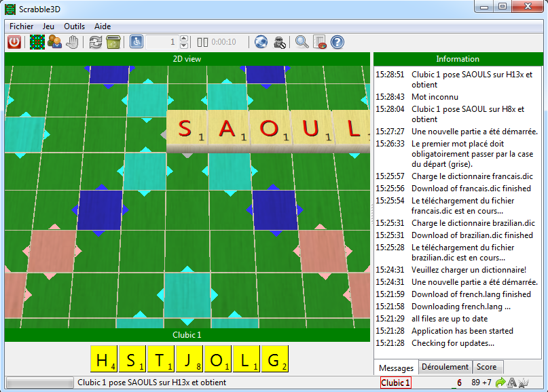Click the pause icon beside the timer
This screenshot has width=548, height=392.
point(202,42)
